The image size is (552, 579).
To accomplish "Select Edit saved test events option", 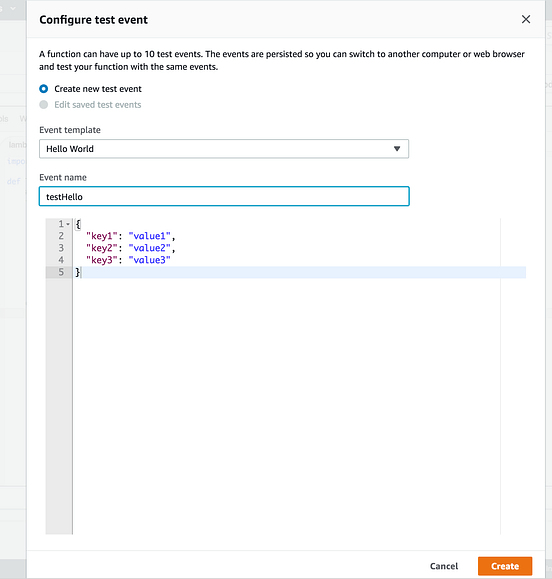I will (x=44, y=105).
